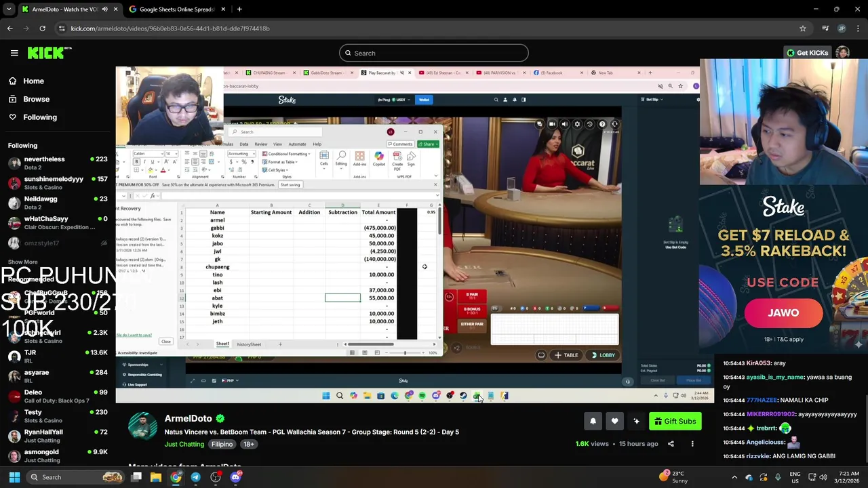The height and width of the screenshot is (488, 868).
Task: Select the historySheet sheet tab
Action: tap(249, 344)
